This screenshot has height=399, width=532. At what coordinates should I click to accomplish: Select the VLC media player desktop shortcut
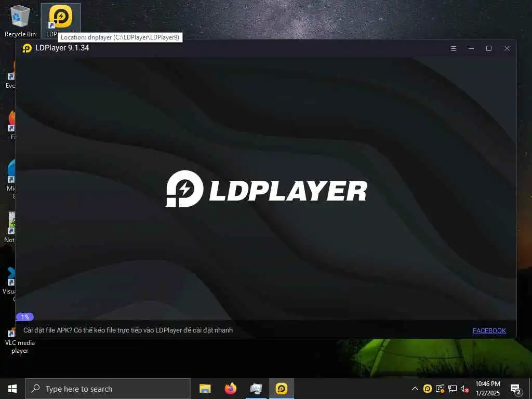pyautogui.click(x=20, y=341)
